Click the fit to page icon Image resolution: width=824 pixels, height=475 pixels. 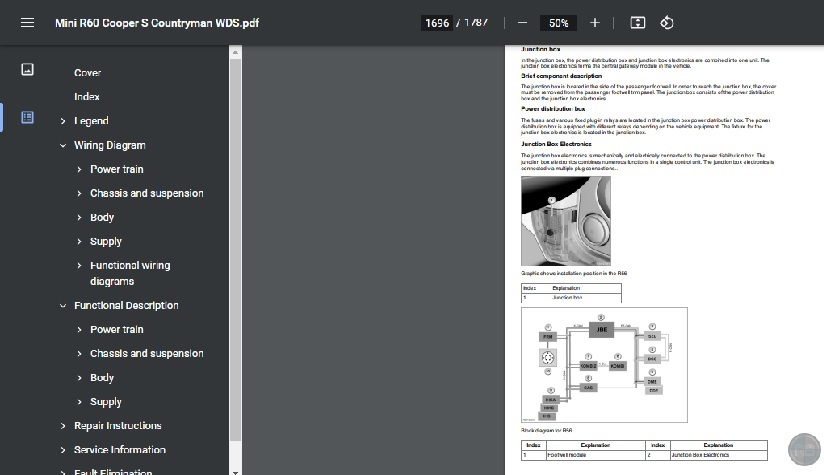(637, 23)
